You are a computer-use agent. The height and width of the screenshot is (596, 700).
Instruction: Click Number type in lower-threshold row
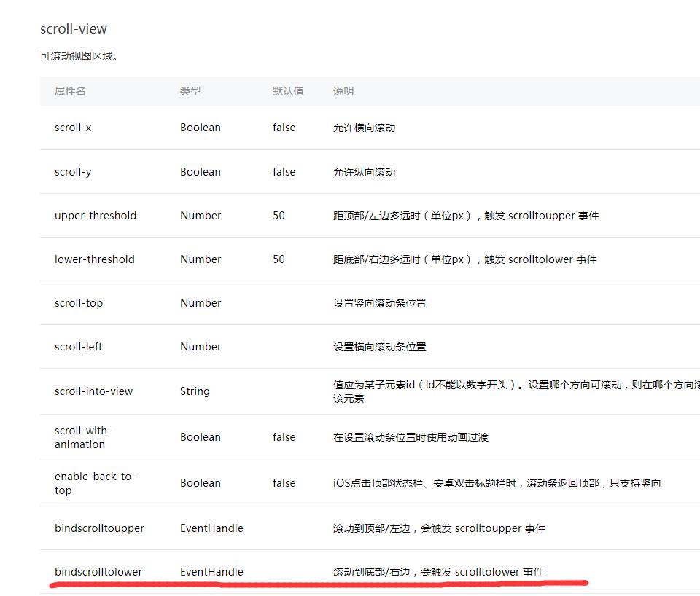(x=201, y=259)
